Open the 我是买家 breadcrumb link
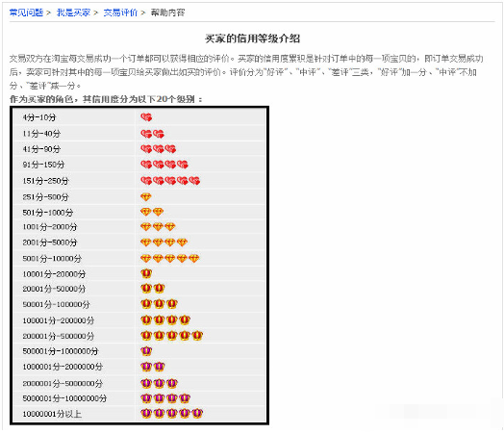The image size is (504, 434). pos(73,13)
